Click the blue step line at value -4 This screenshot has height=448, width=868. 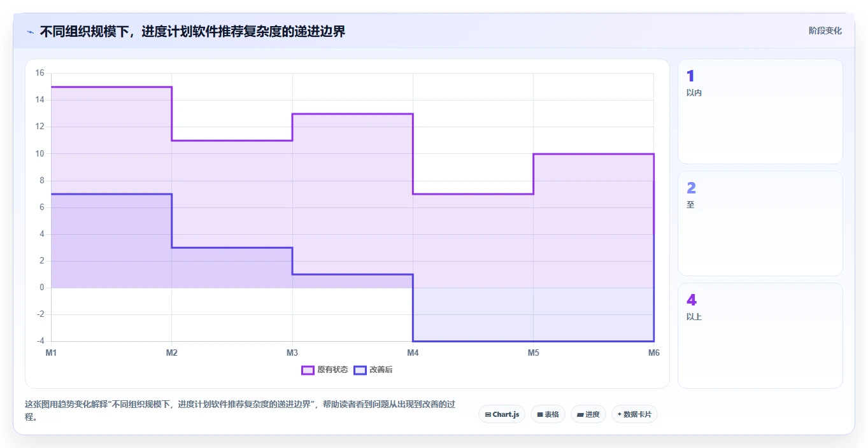coord(533,341)
